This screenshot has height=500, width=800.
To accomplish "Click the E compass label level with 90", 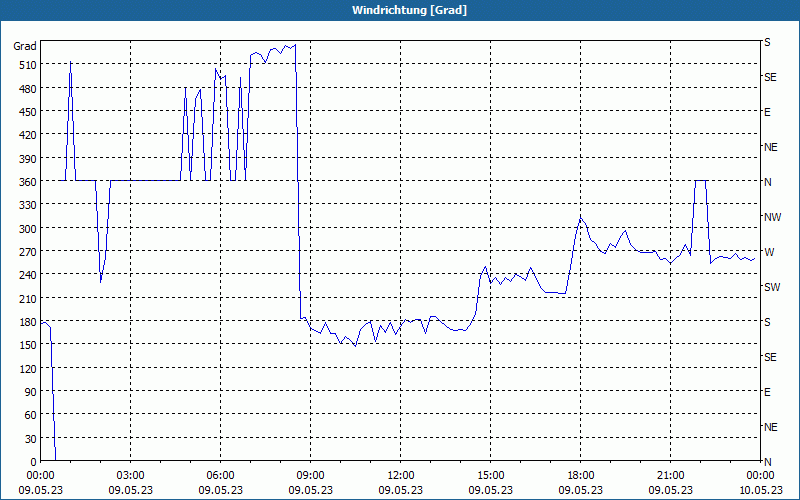I will pos(767,392).
